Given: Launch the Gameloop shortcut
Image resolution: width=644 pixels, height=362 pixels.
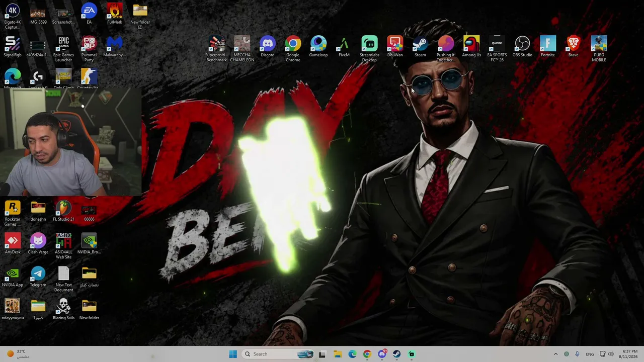Looking at the screenshot, I should tap(318, 47).
